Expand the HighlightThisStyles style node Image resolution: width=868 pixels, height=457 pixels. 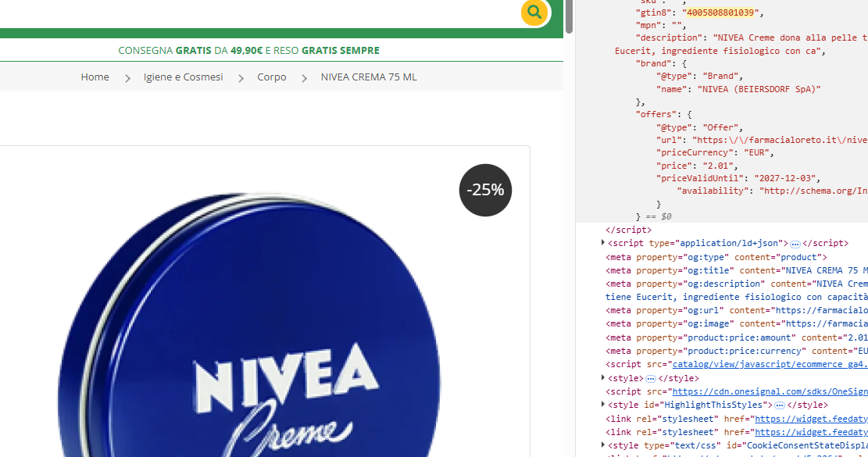point(603,405)
